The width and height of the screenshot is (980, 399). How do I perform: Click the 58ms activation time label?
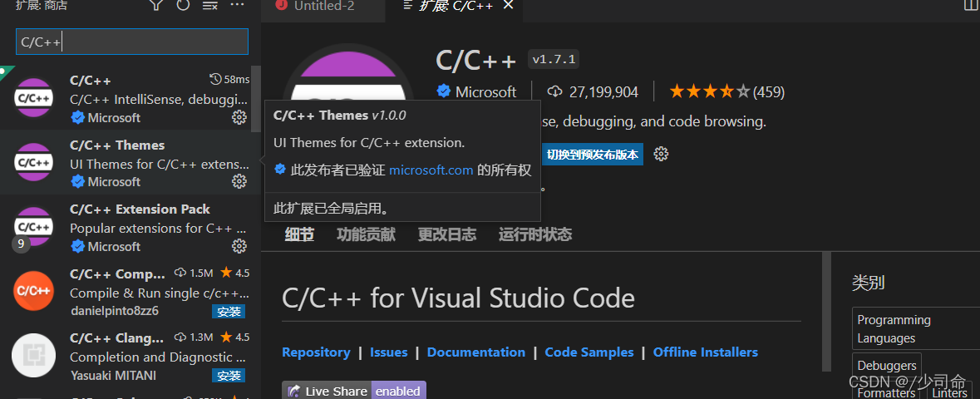coord(229,80)
